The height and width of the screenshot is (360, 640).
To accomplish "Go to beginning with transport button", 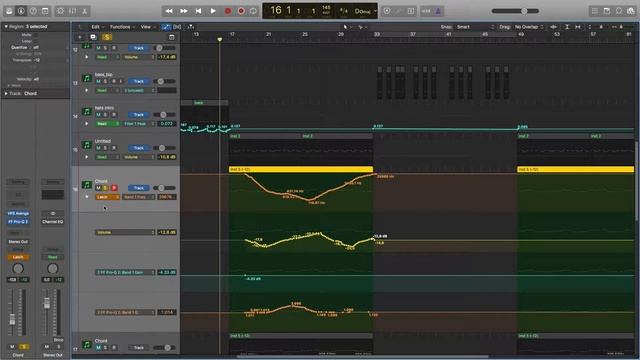I will point(198,11).
